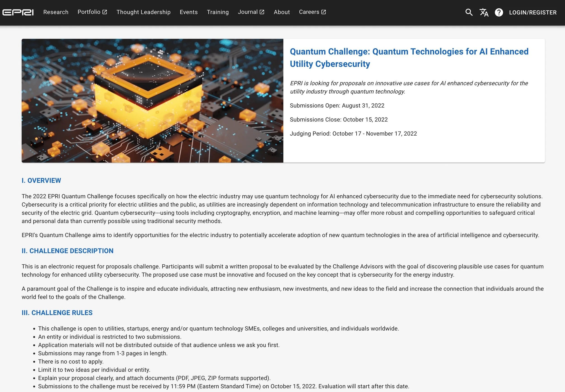Click the Journal external link icon
Screen dimensions: 565x392
pyautogui.click(x=262, y=12)
